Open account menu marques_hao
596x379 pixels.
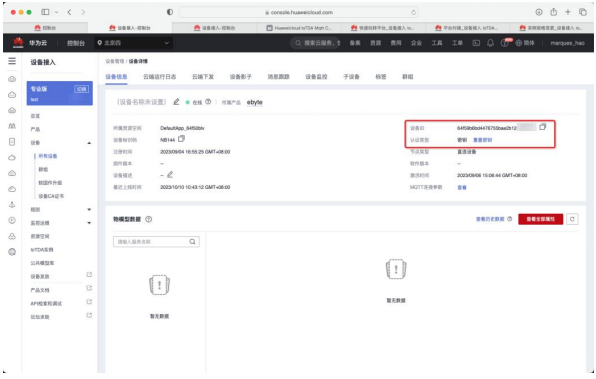pyautogui.click(x=567, y=43)
